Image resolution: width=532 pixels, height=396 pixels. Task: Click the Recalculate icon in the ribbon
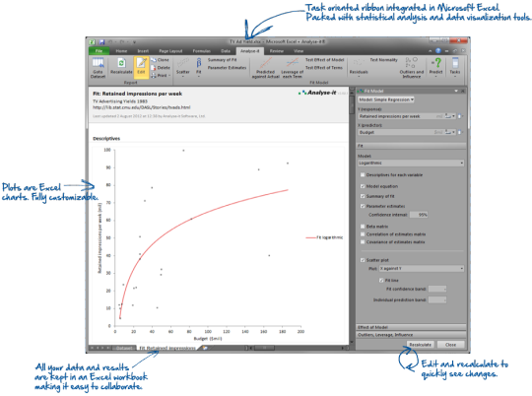pyautogui.click(x=121, y=66)
